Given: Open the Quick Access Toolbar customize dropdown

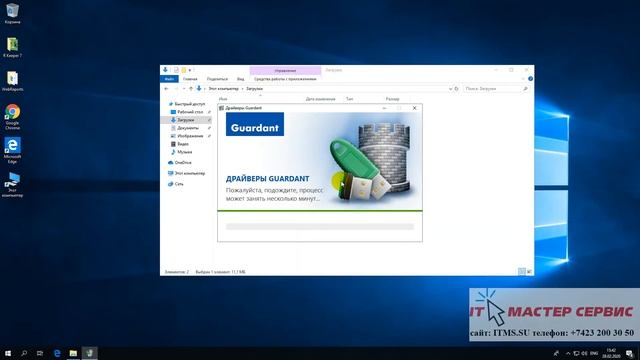Looking at the screenshot, I should pyautogui.click(x=190, y=70).
